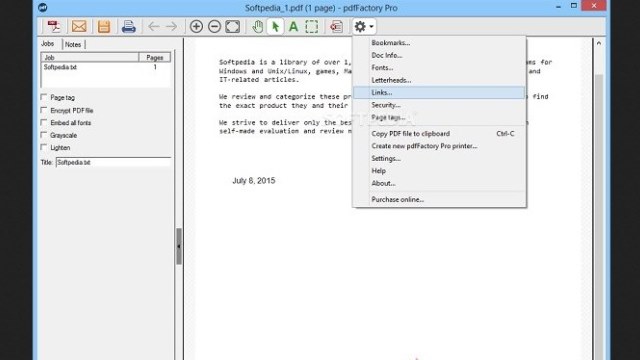Screen dimensions: 640x360
Task: Click the Title input field
Action: click(113, 162)
